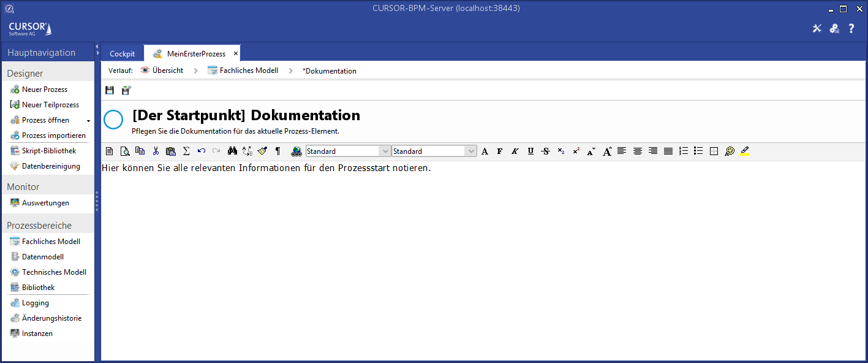Screen dimensions: 868x363
Task: Insert a numbered list
Action: coord(684,151)
